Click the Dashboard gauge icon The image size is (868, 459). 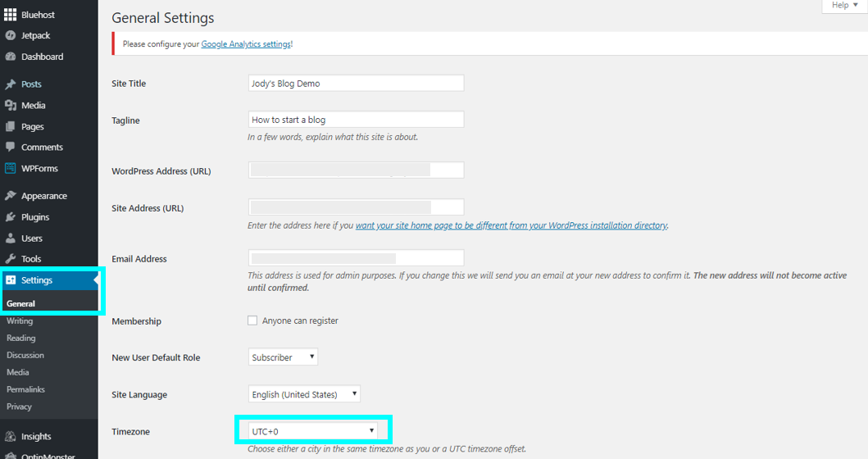10,57
